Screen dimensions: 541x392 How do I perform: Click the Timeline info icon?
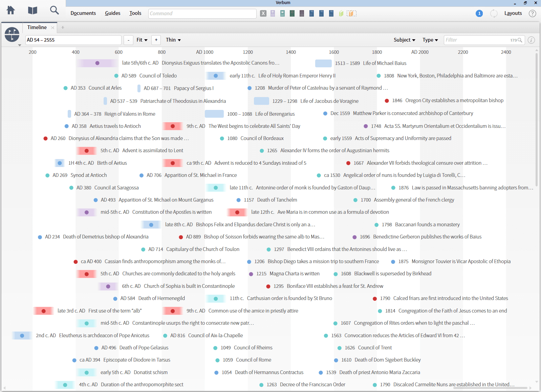(x=532, y=40)
